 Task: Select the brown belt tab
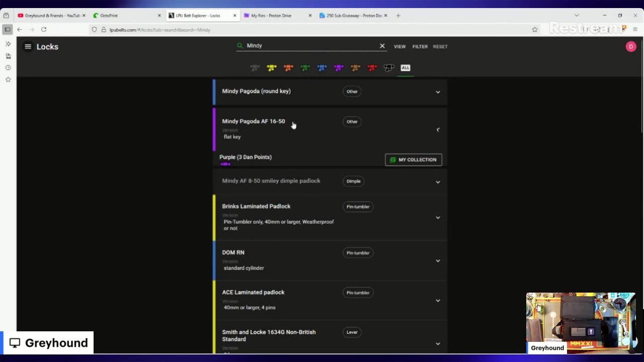(355, 67)
